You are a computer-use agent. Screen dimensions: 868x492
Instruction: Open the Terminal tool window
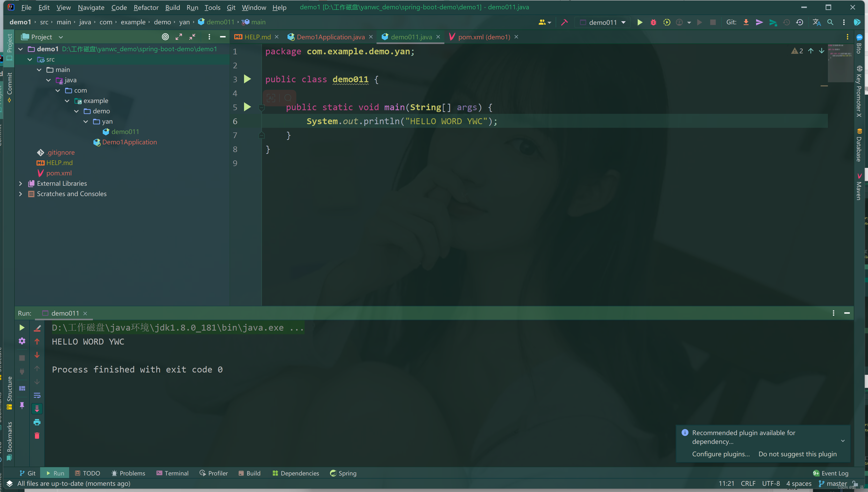172,473
